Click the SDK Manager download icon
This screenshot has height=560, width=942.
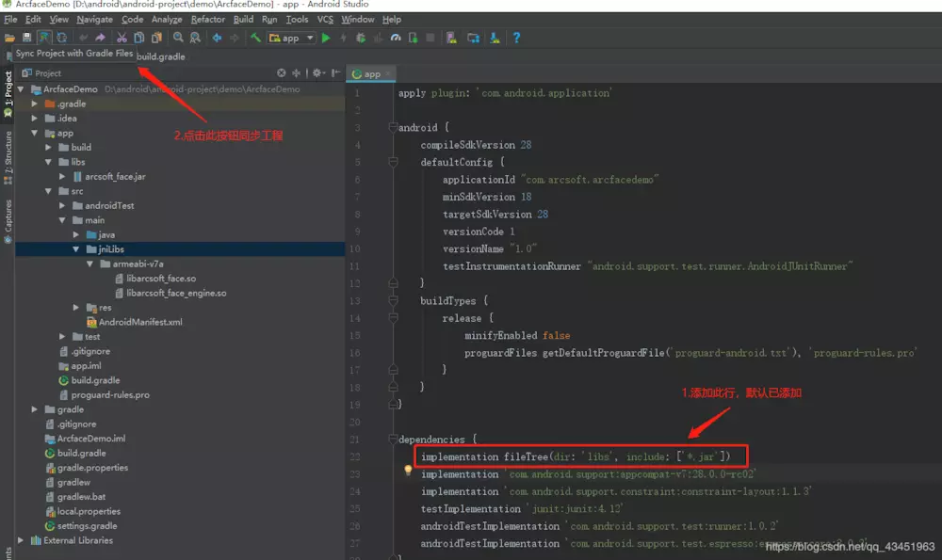tap(495, 38)
